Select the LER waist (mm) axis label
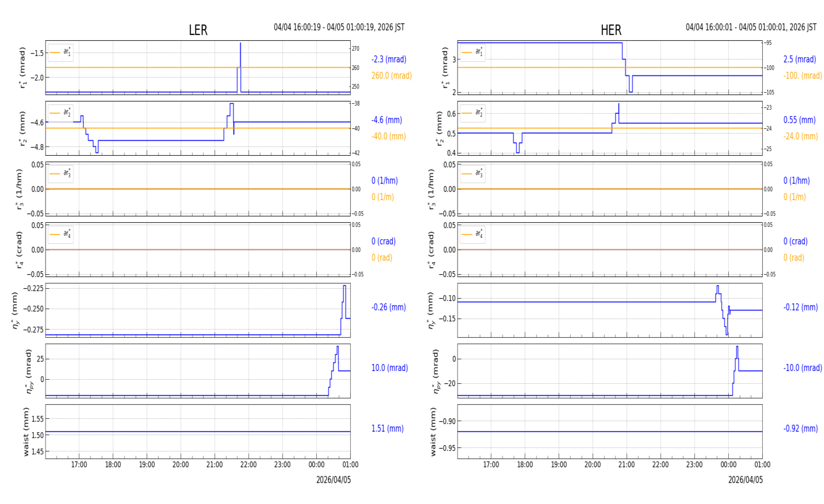The width and height of the screenshot is (824, 504). (x=26, y=432)
